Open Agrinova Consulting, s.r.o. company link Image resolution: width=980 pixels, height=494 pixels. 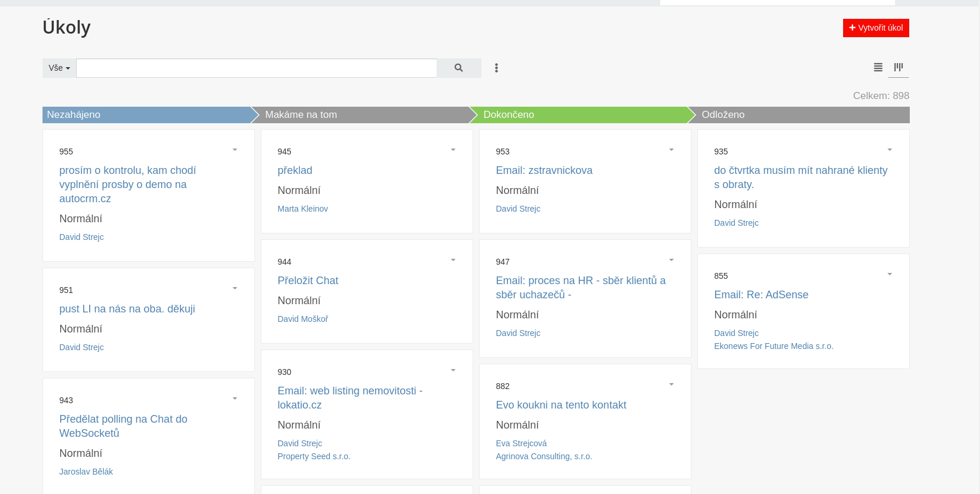coord(544,456)
